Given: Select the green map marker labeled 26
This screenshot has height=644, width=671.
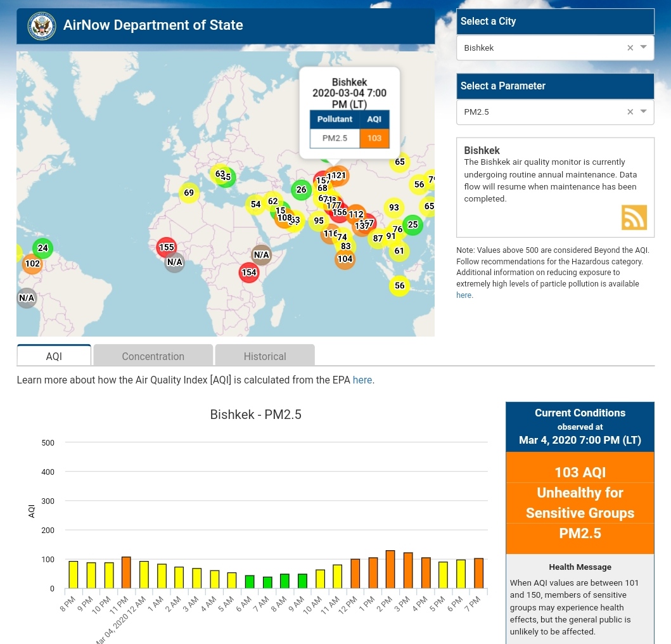Looking at the screenshot, I should pyautogui.click(x=301, y=190).
